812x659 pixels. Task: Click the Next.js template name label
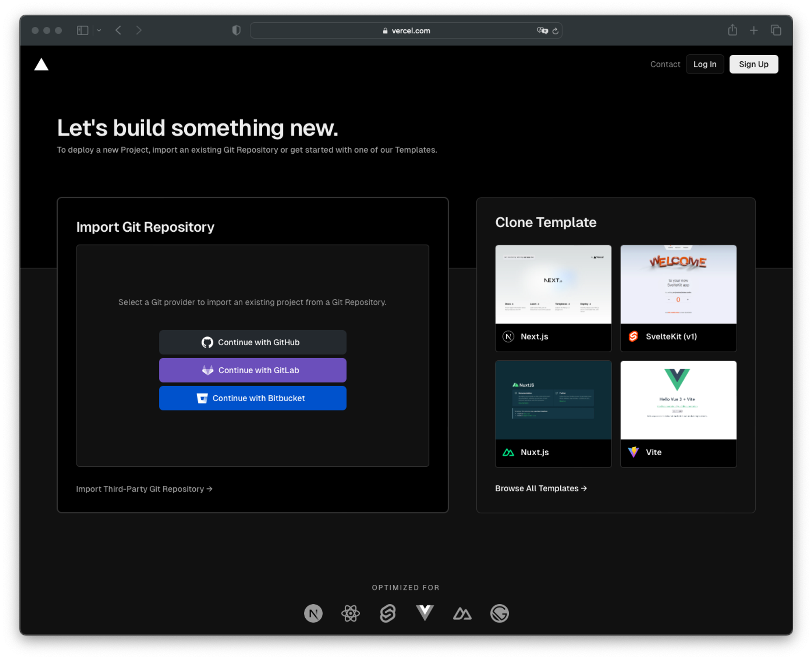pos(534,336)
